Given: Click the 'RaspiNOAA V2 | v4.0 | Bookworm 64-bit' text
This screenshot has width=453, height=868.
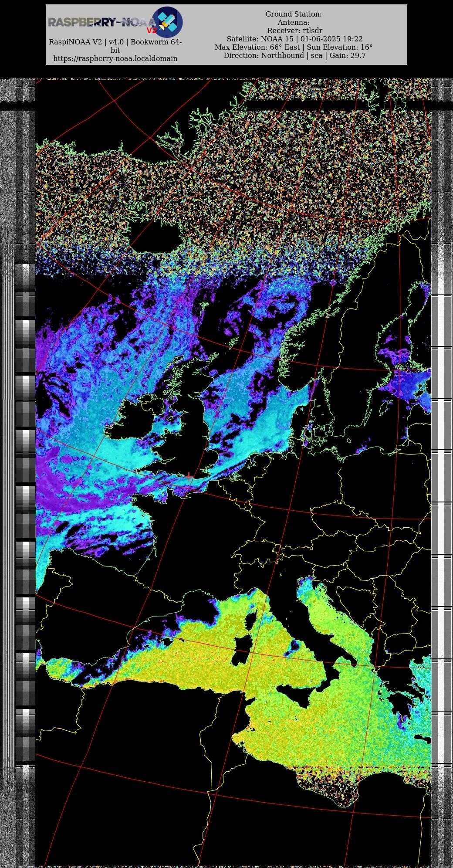Looking at the screenshot, I should 115,46.
